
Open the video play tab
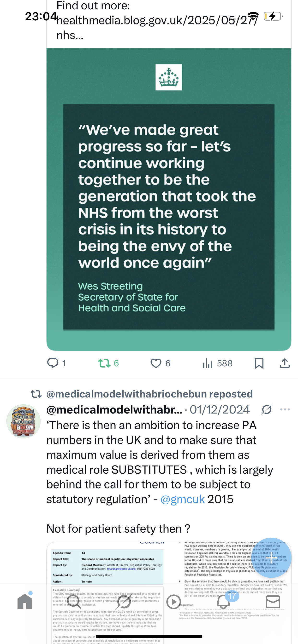click(x=173, y=602)
